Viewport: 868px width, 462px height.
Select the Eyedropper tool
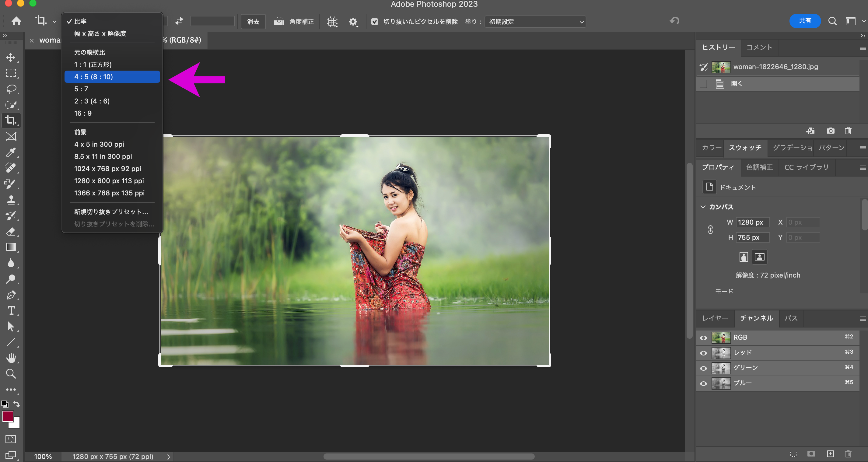point(11,153)
